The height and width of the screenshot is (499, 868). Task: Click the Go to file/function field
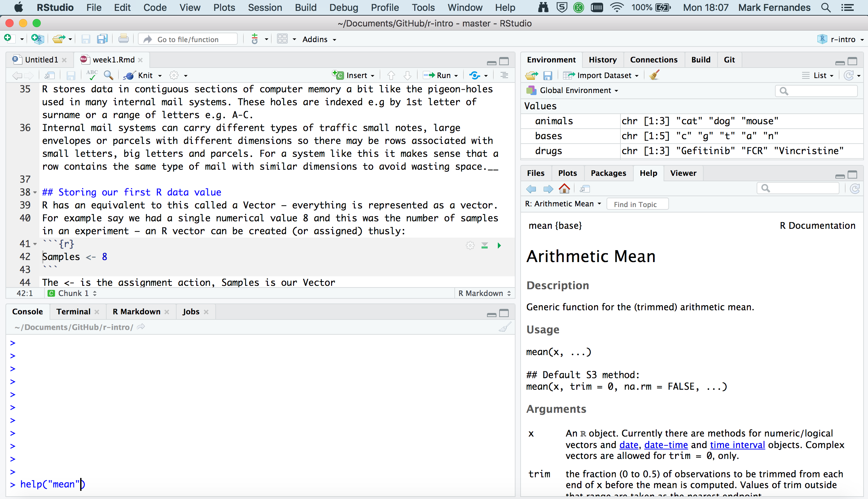point(188,39)
